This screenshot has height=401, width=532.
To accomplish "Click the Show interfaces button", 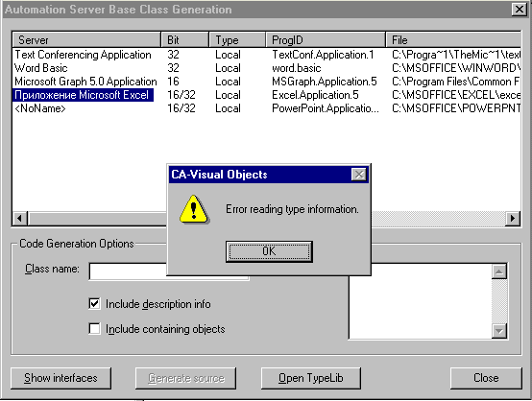I will pyautogui.click(x=60, y=378).
